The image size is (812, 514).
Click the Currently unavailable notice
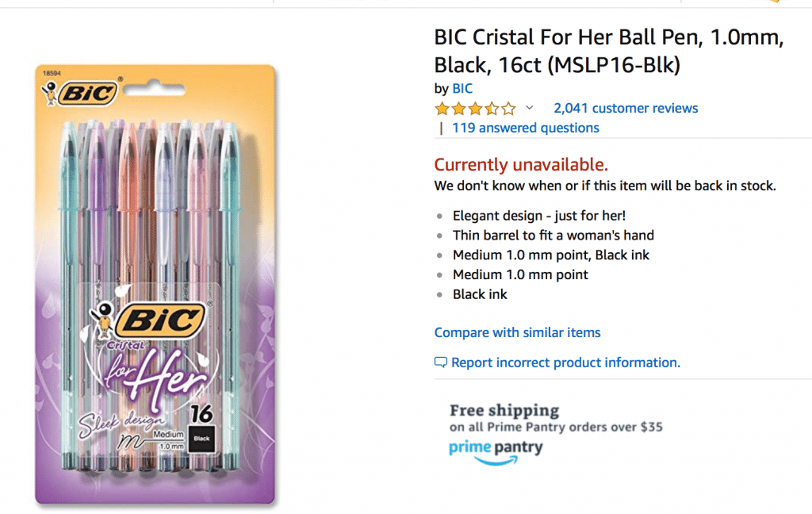(521, 165)
